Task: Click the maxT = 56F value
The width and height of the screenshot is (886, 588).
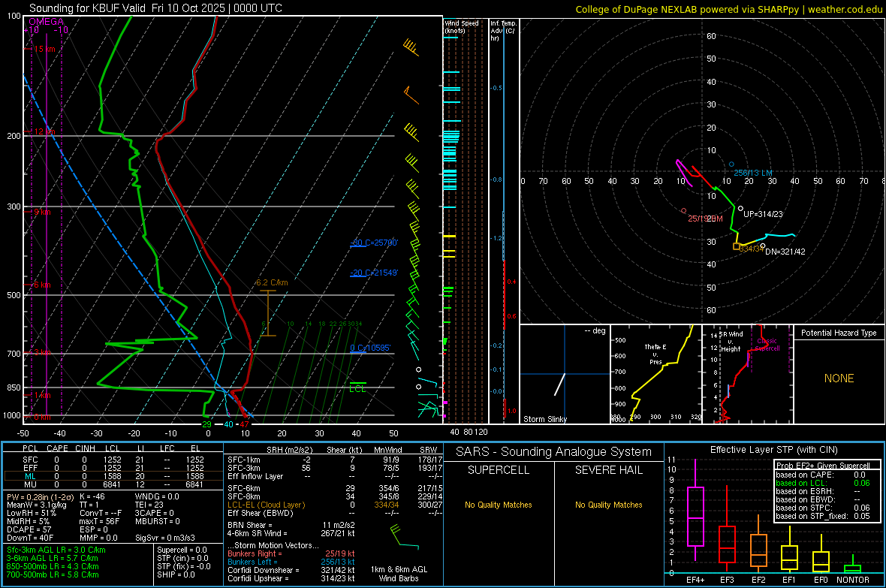Action: (100, 521)
